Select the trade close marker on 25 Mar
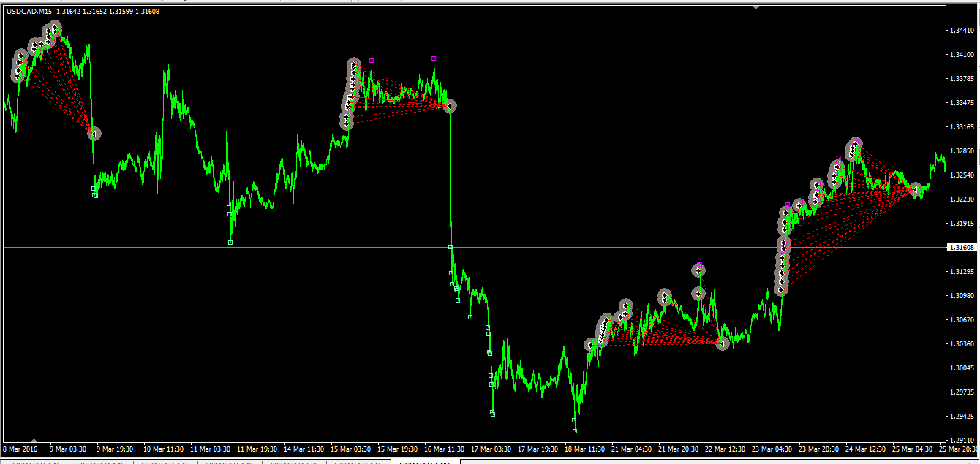Viewport: 980px width, 464px height. pyautogui.click(x=915, y=189)
